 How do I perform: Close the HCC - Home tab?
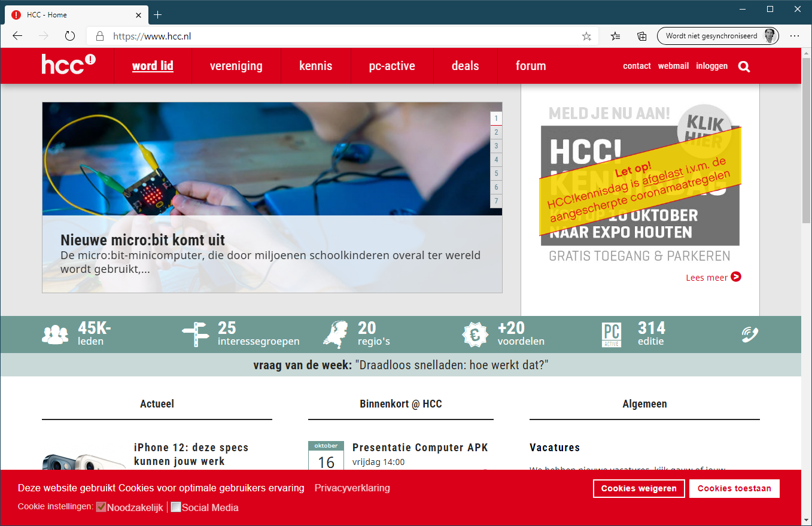[139, 14]
